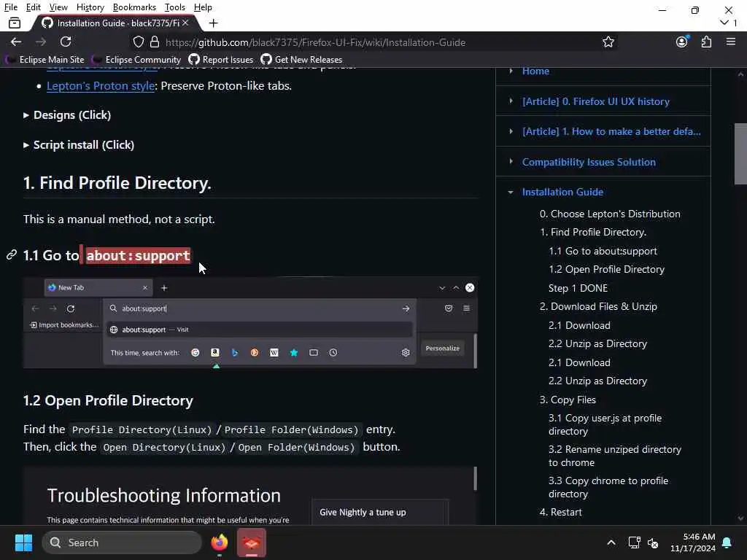Open the File menu

point(10,7)
